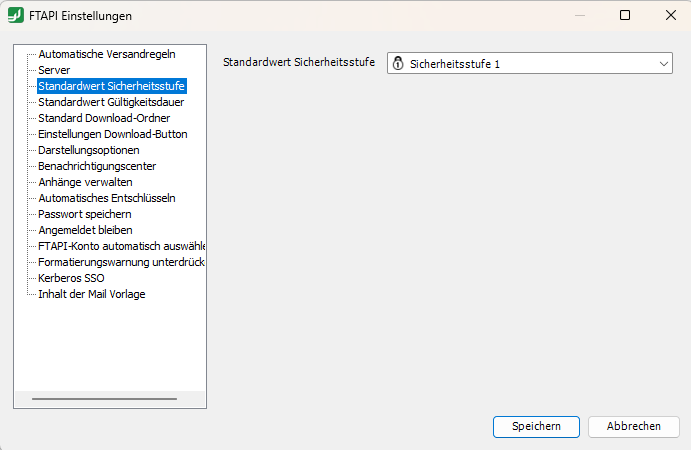Go to Standardwert Gültigkeitsdauer settings
The height and width of the screenshot is (450, 691).
110,102
